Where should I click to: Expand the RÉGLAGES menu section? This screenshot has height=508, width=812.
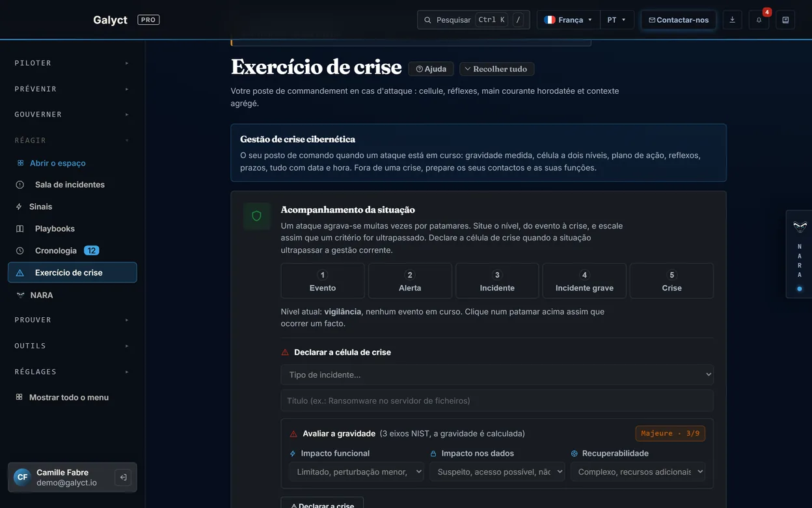(x=72, y=372)
